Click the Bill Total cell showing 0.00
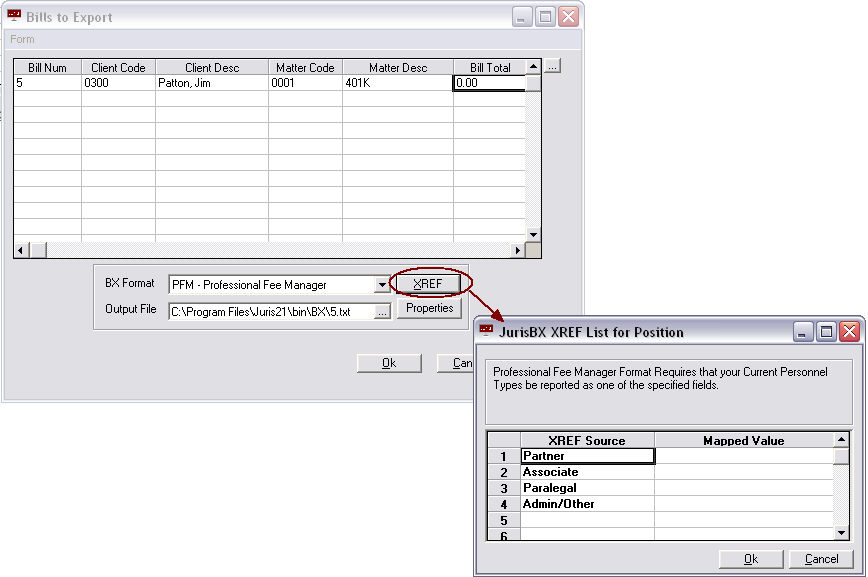This screenshot has height=577, width=868. click(488, 83)
